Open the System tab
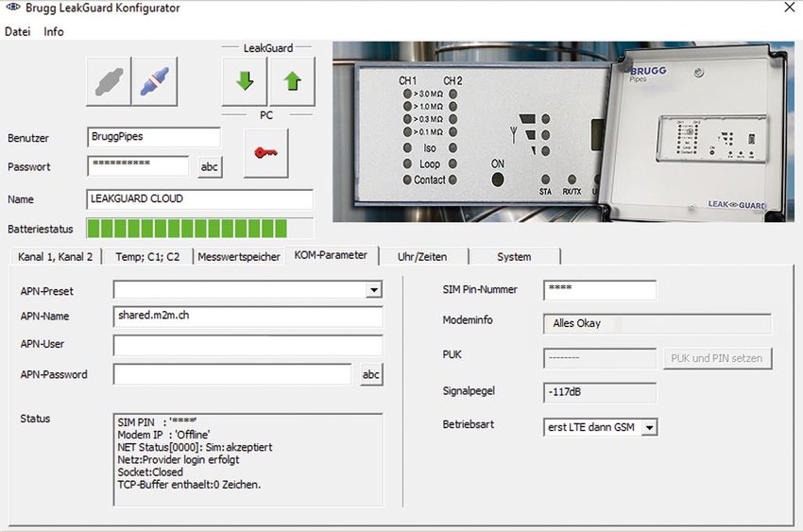Image resolution: width=803 pixels, height=532 pixels. click(514, 256)
